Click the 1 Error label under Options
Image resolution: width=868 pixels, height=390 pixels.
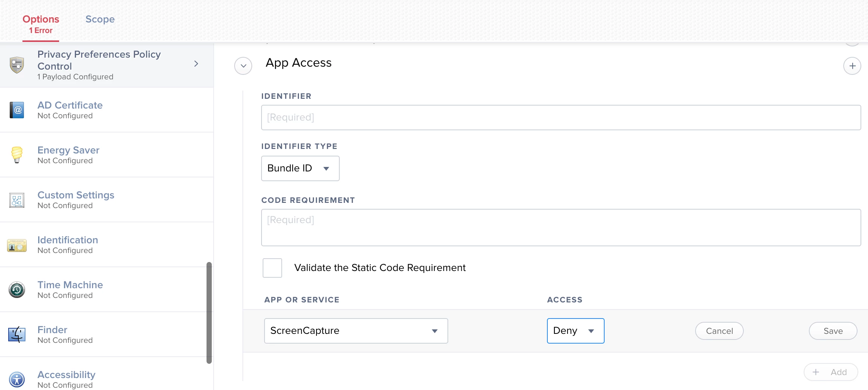click(x=41, y=31)
